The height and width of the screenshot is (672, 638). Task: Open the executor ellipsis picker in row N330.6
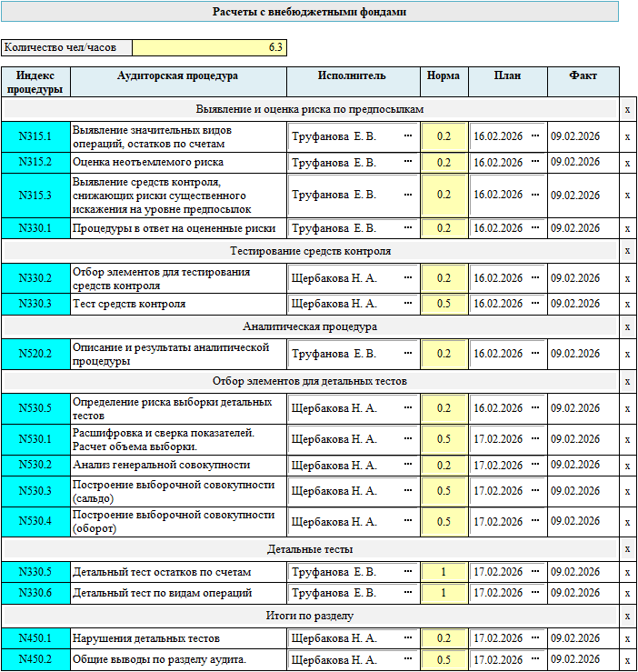[407, 594]
